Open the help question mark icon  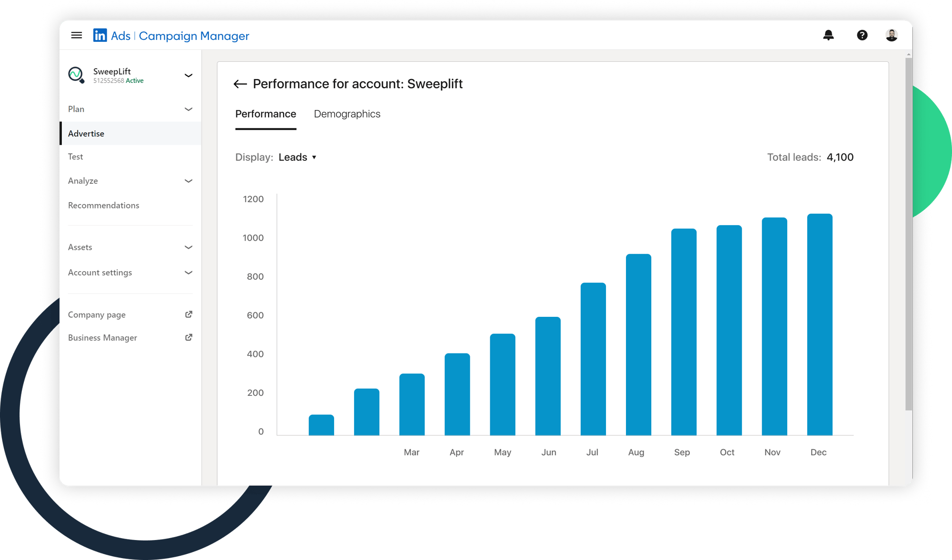[862, 35]
